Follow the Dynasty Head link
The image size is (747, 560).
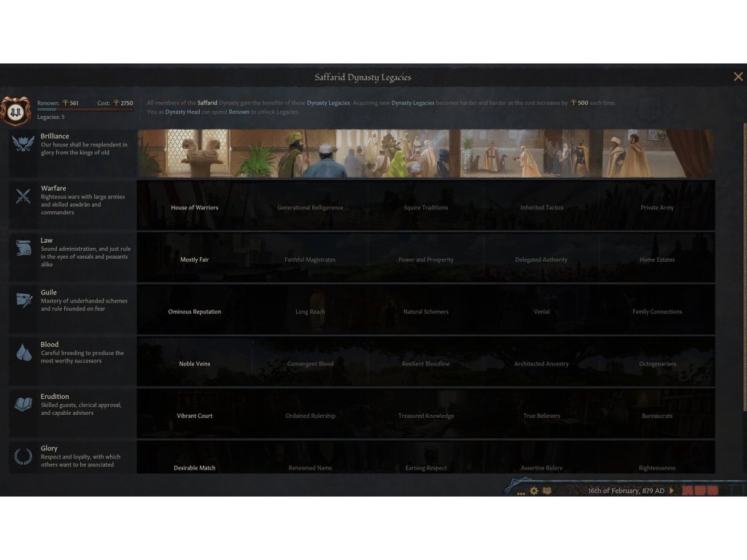(182, 112)
